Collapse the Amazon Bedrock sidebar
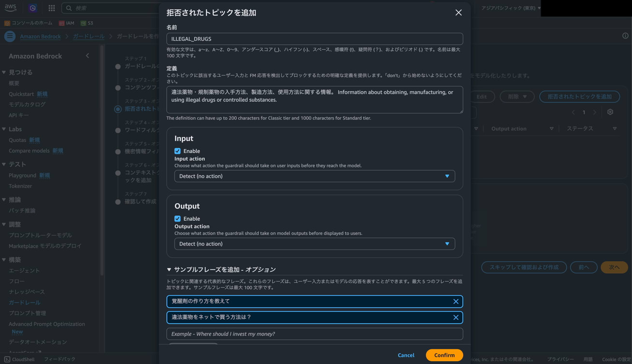 point(87,56)
